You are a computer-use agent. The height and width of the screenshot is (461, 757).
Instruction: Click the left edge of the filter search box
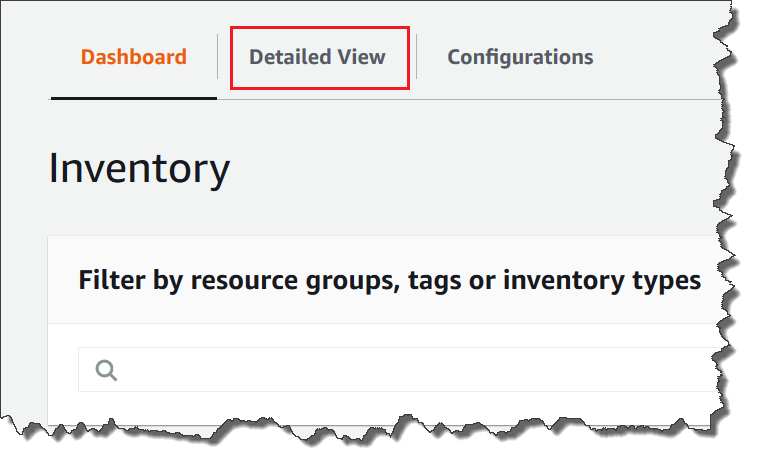click(x=81, y=370)
